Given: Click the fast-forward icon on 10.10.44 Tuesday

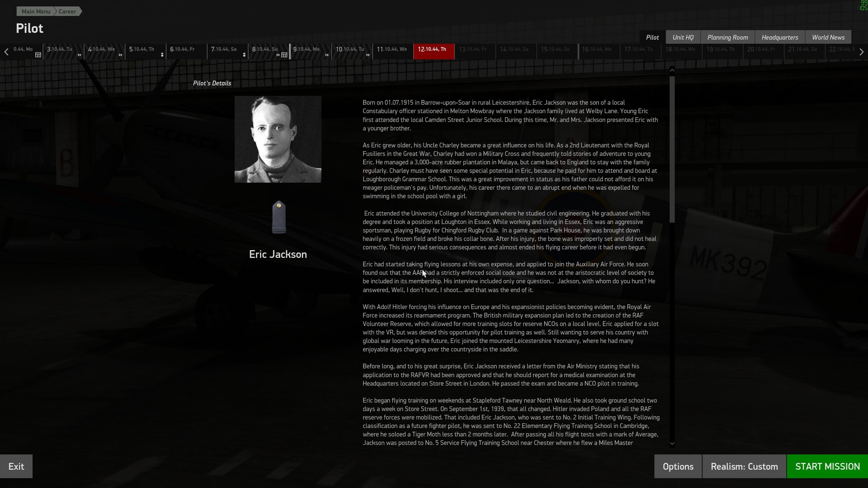Looking at the screenshot, I should click(368, 55).
